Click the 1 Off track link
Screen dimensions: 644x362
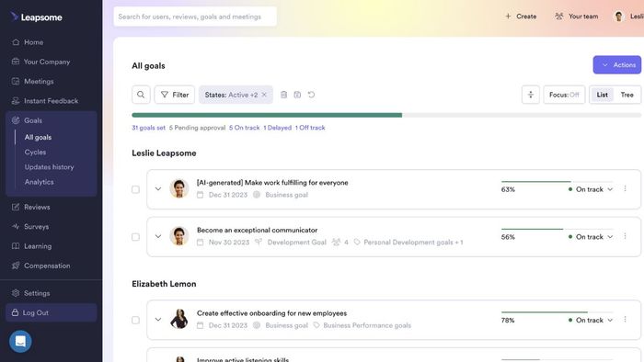tap(310, 128)
